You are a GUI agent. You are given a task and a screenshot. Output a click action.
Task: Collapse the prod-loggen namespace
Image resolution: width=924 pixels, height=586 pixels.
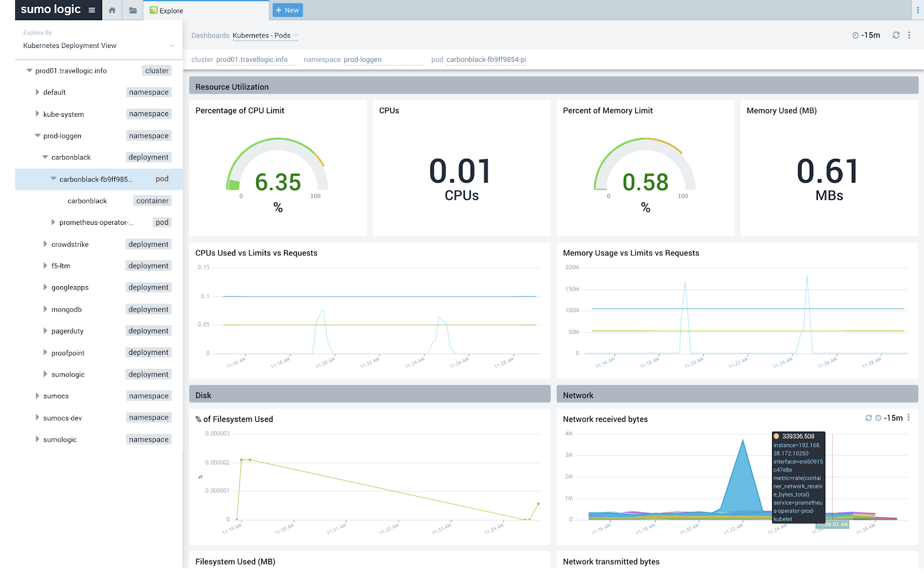pyautogui.click(x=38, y=136)
